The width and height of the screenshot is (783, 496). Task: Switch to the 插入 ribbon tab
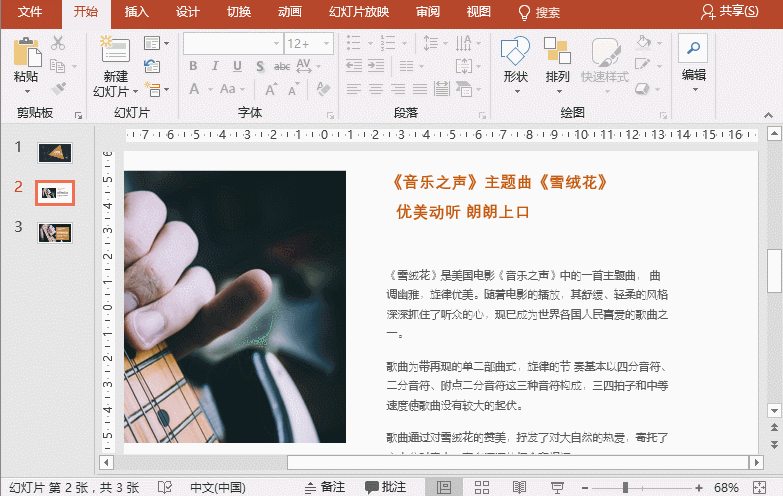[137, 12]
